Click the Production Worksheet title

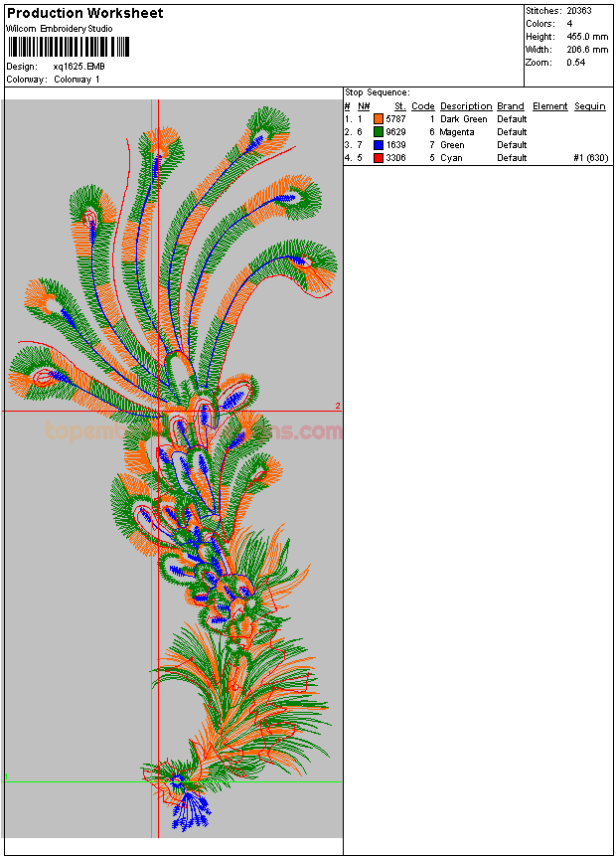click(85, 13)
